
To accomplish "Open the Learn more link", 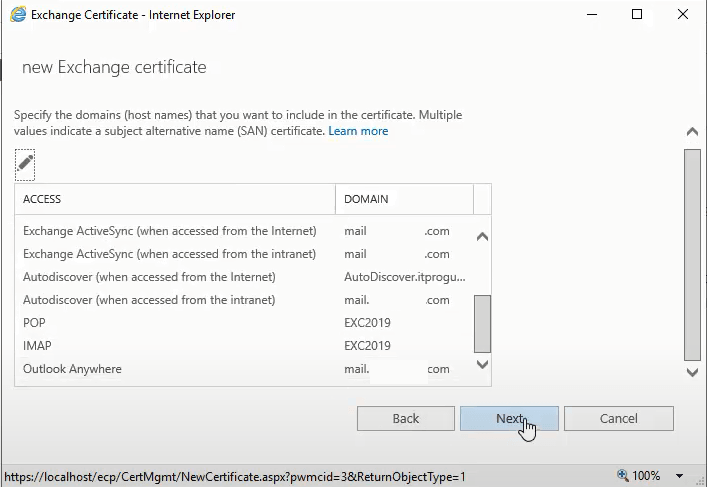I will click(358, 131).
